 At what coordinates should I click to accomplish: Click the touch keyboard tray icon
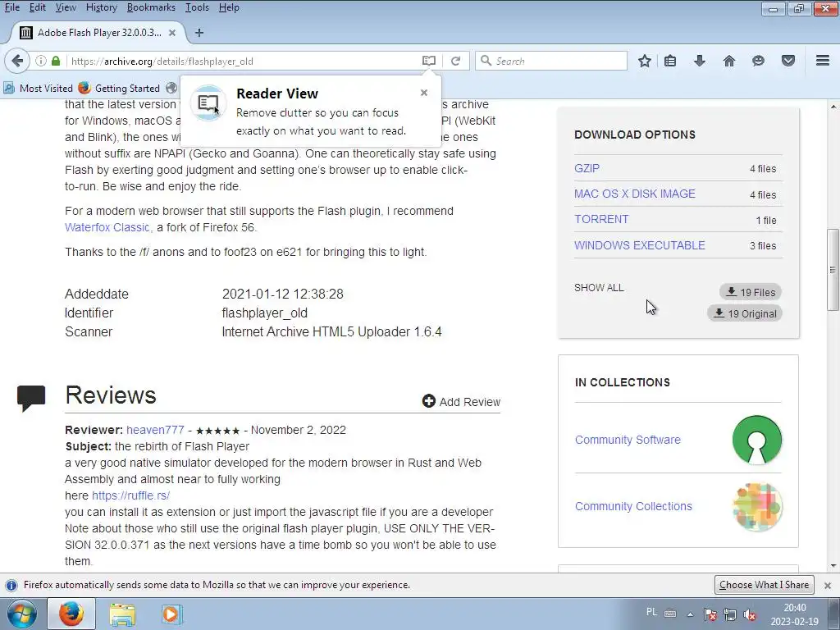pos(670,614)
